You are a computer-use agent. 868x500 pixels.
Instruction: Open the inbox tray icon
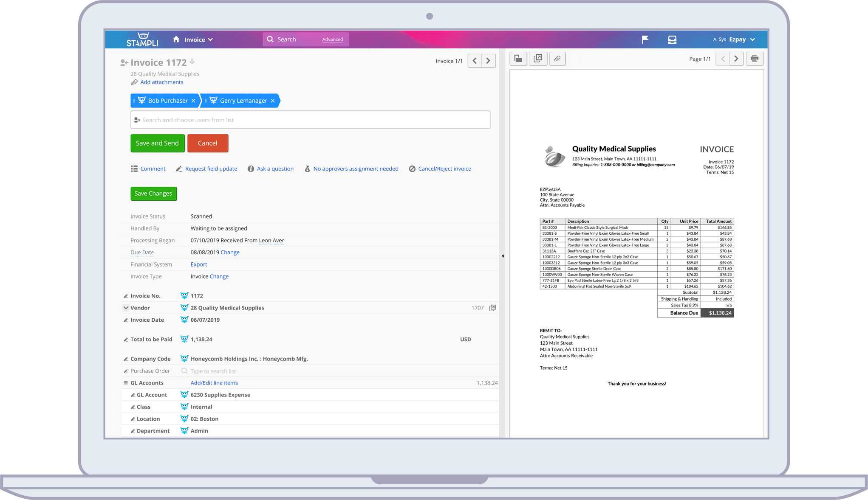click(x=672, y=39)
